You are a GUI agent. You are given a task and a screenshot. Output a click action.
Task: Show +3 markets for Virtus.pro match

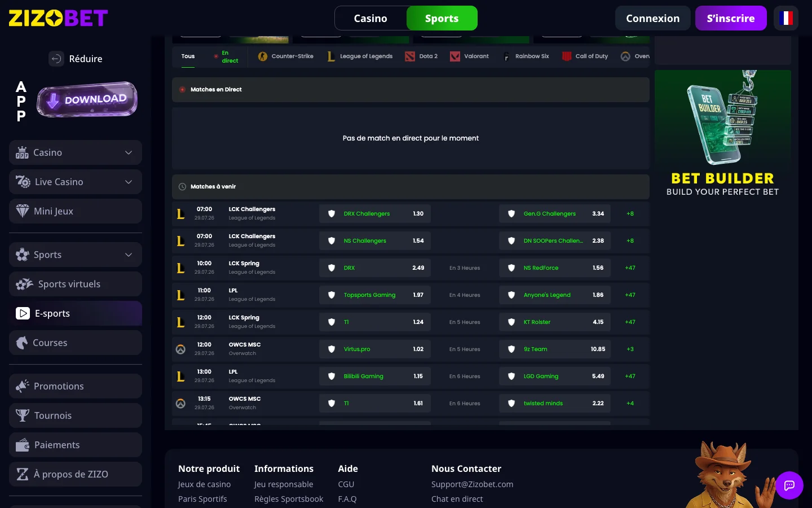click(x=630, y=349)
